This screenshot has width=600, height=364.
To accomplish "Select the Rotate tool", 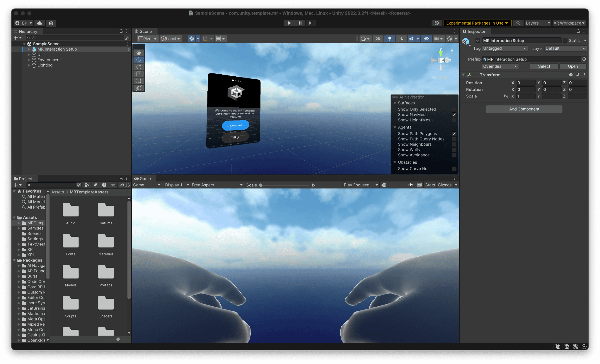I will tap(139, 67).
